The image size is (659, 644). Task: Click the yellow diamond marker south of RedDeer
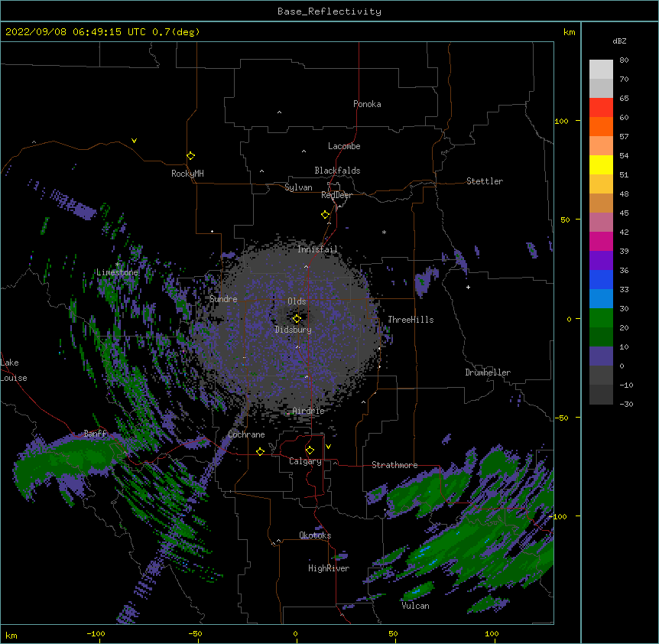pyautogui.click(x=326, y=215)
